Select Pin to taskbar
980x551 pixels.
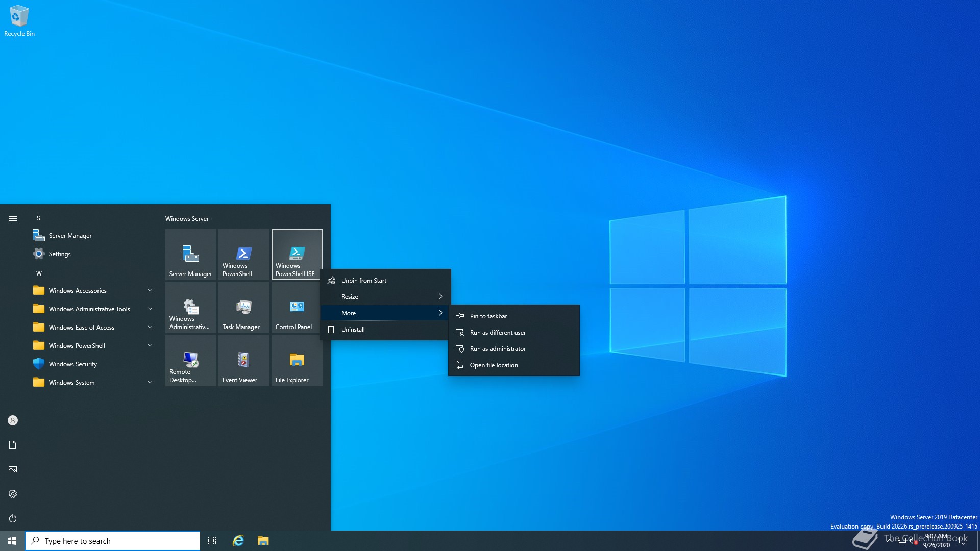tap(514, 316)
